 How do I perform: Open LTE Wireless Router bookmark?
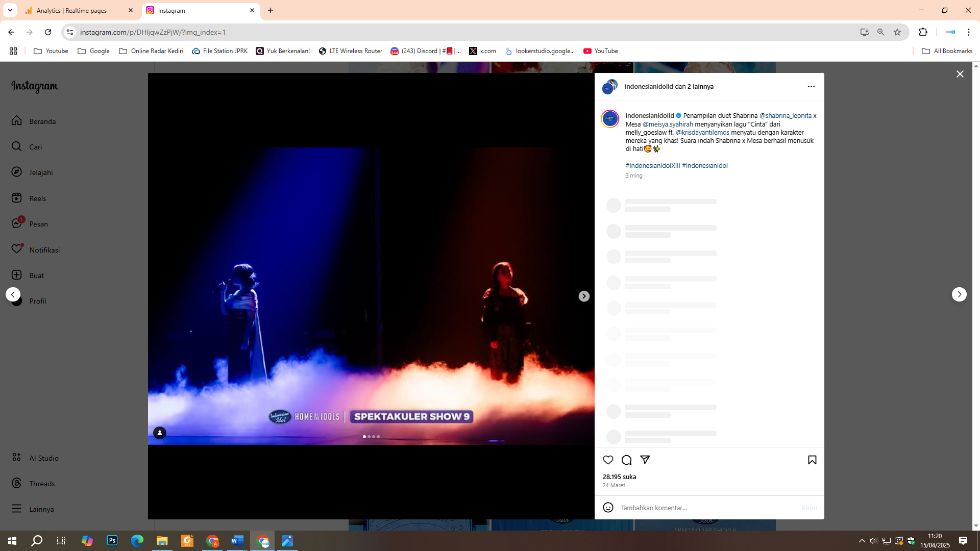pos(351,51)
